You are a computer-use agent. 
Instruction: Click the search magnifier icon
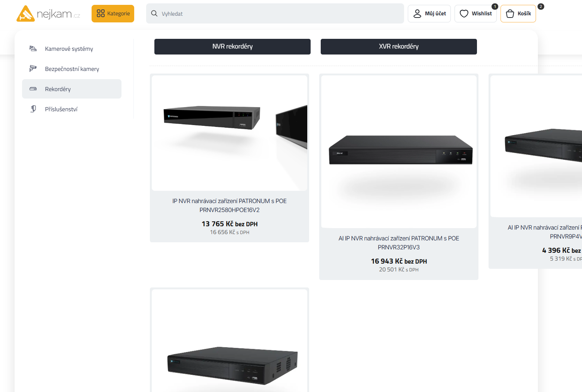(154, 13)
